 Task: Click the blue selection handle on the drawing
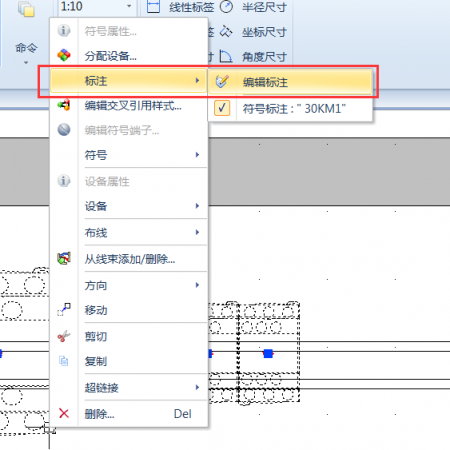[x=268, y=353]
